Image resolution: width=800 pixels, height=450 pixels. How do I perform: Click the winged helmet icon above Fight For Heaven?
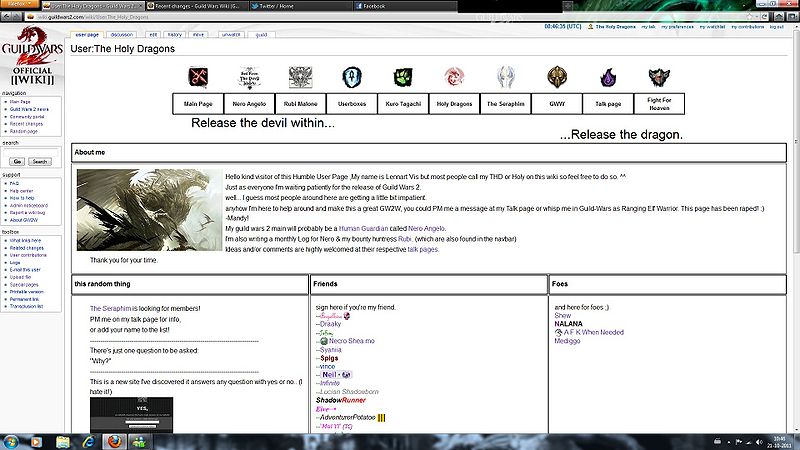pos(659,78)
